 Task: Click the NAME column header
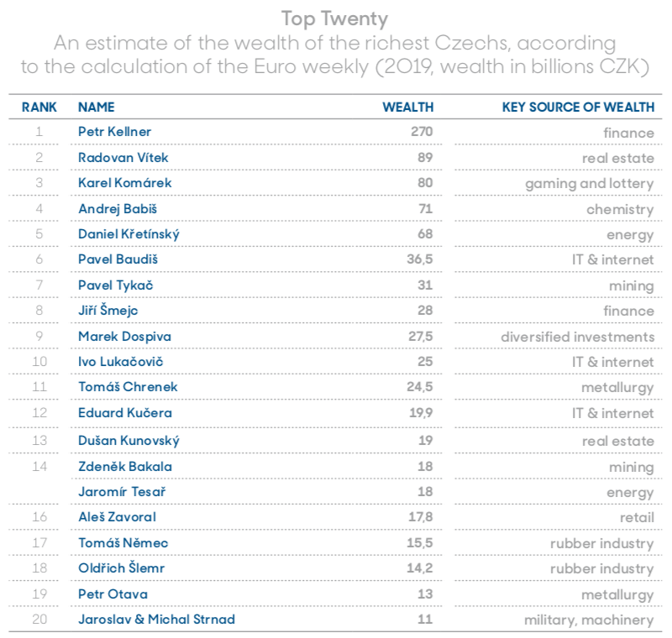click(97, 107)
